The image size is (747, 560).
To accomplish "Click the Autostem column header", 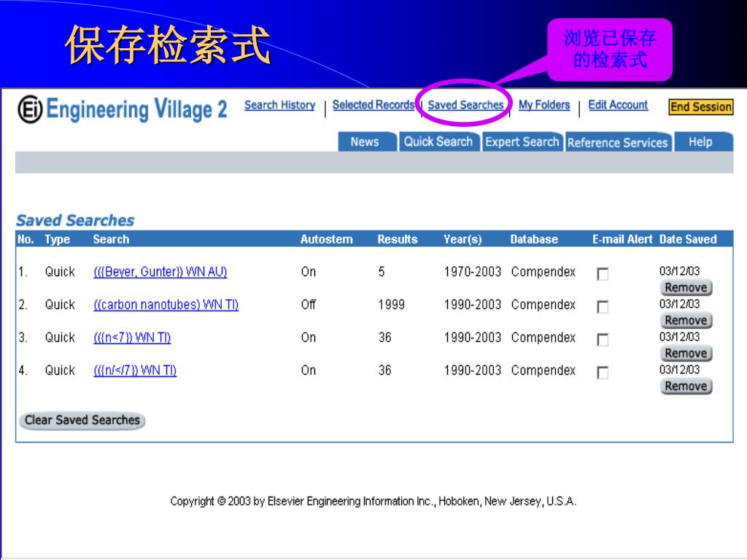I will pos(326,239).
